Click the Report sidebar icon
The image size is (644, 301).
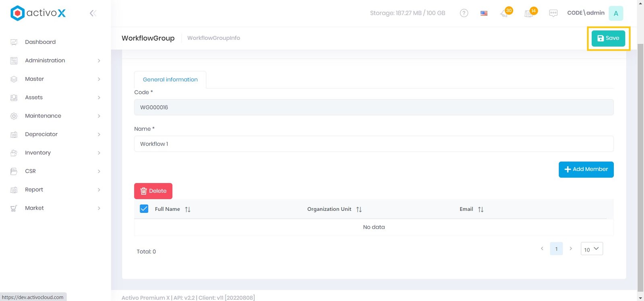14,190
